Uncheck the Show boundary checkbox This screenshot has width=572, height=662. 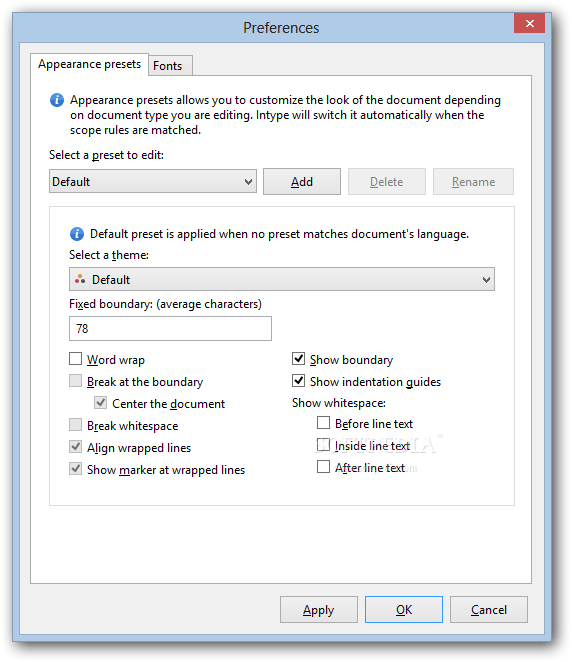298,359
